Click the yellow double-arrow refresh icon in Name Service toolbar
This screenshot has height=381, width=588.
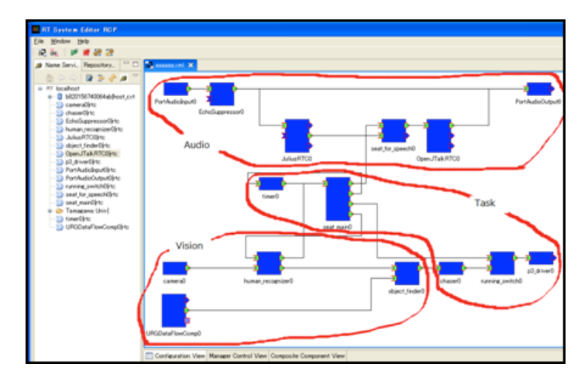[112, 78]
